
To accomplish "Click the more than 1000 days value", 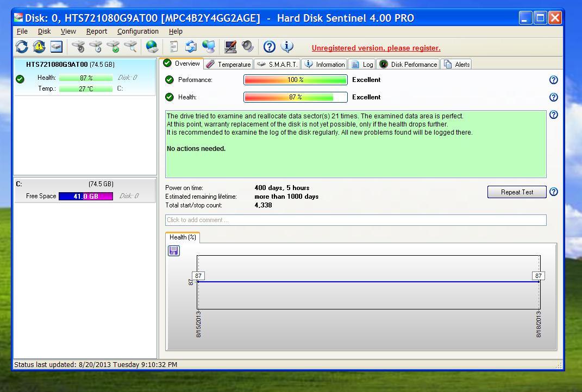I will (286, 197).
